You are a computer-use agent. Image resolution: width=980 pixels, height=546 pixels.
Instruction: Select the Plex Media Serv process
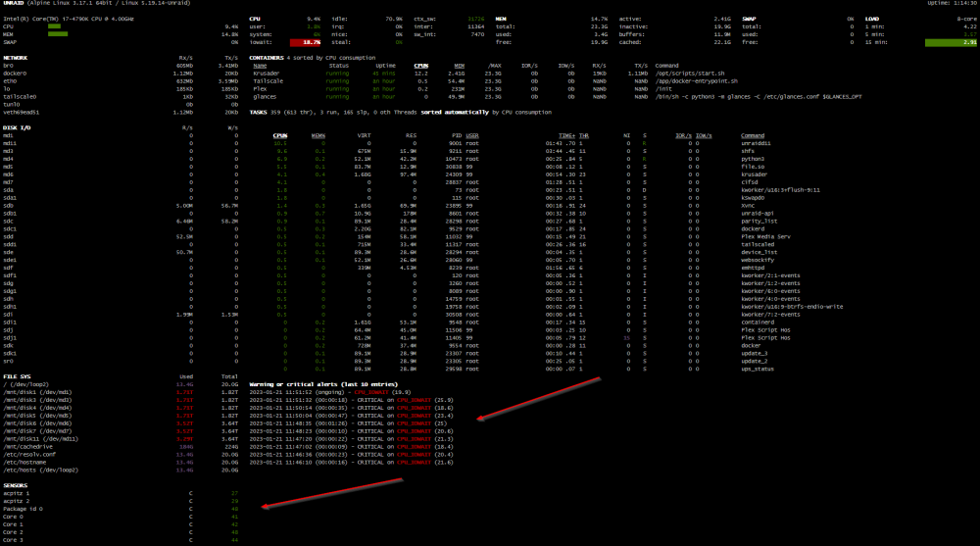531,237
